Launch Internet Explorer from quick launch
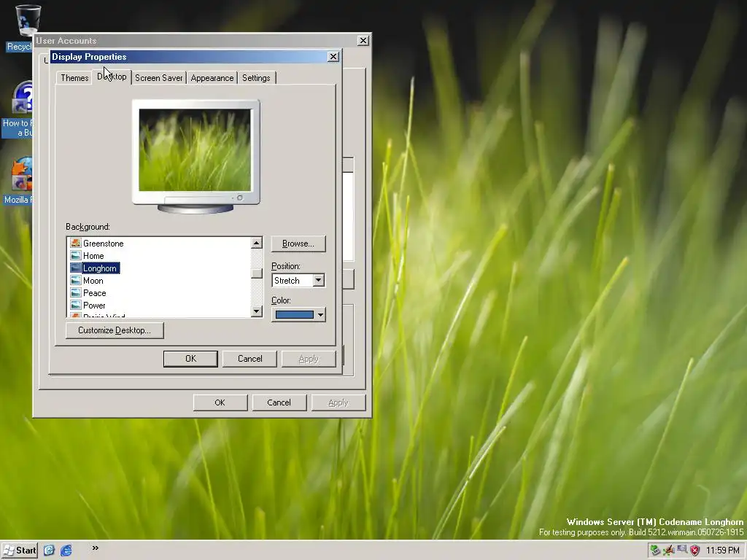This screenshot has height=560, width=747. (x=66, y=551)
